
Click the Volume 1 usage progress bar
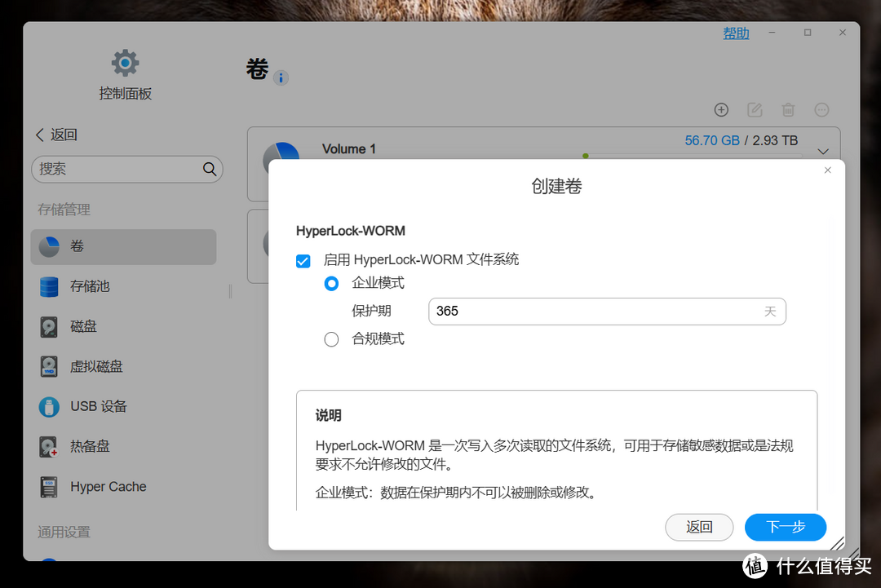coord(693,155)
